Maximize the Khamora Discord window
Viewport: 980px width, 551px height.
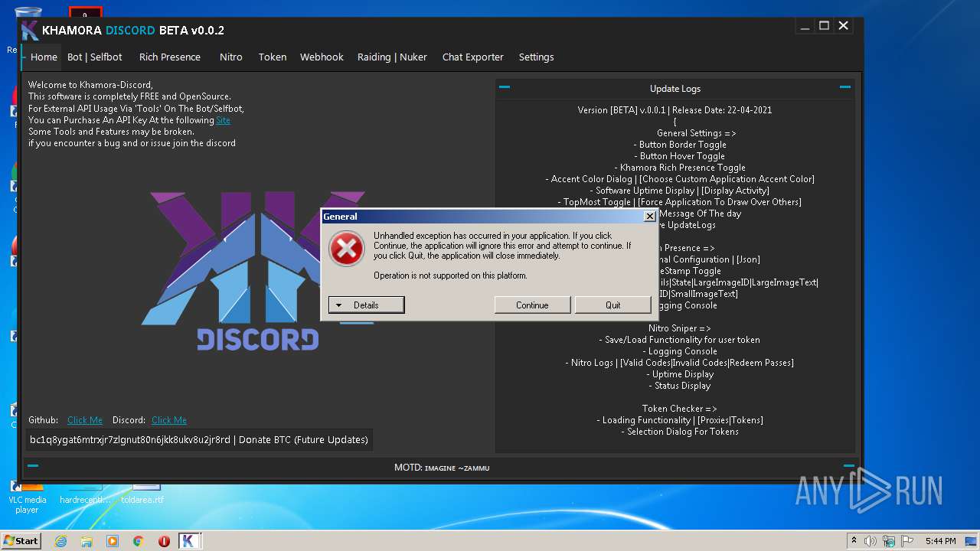coord(824,26)
